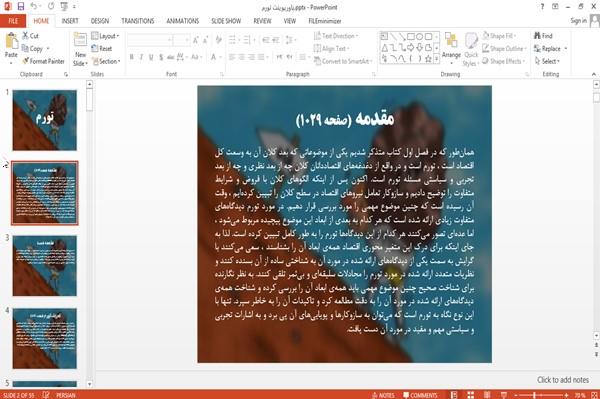This screenshot has height=399, width=600.
Task: Click the Replace button
Action: point(547,49)
